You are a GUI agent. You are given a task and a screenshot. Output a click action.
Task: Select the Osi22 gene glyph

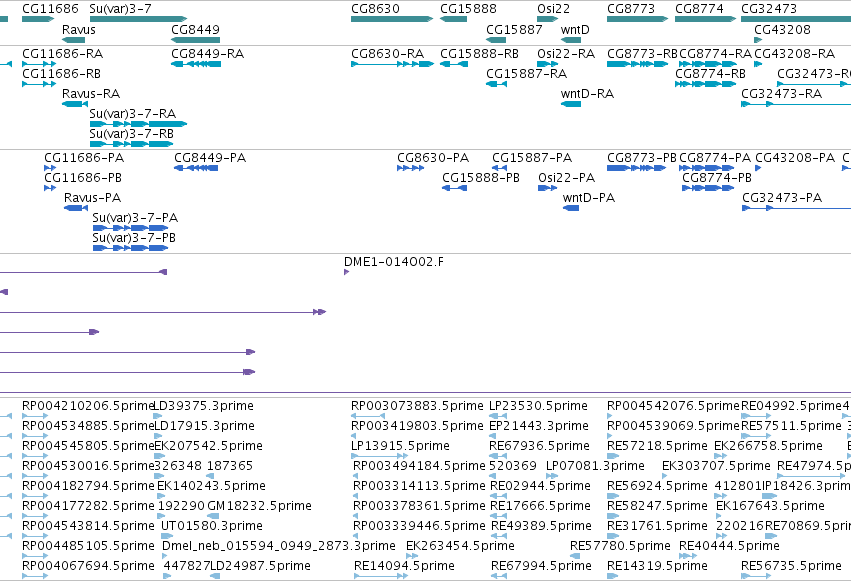pyautogui.click(x=548, y=19)
